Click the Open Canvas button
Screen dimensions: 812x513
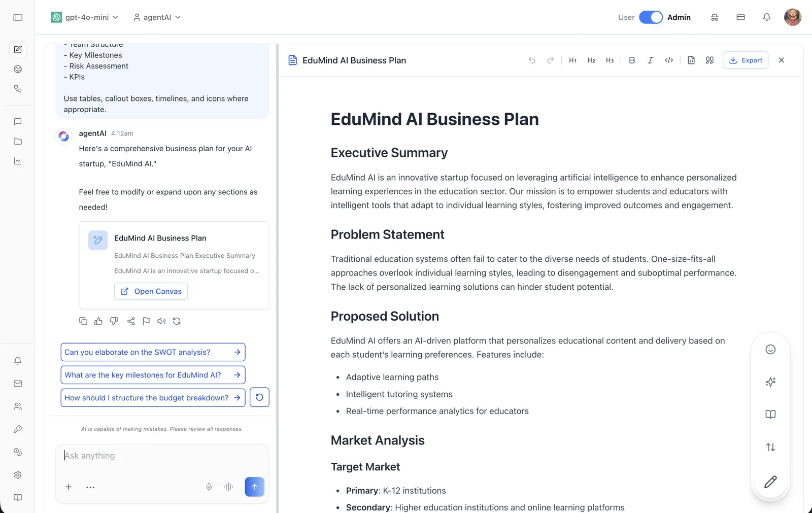[151, 291]
